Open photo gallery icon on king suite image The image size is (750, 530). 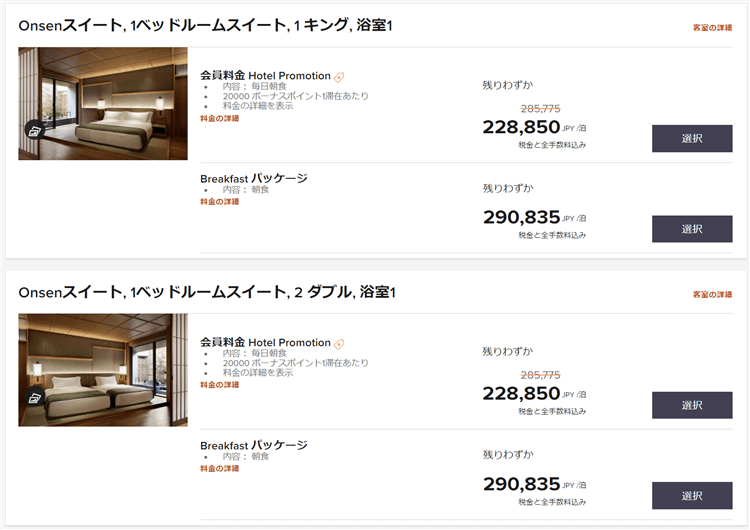[x=34, y=131]
